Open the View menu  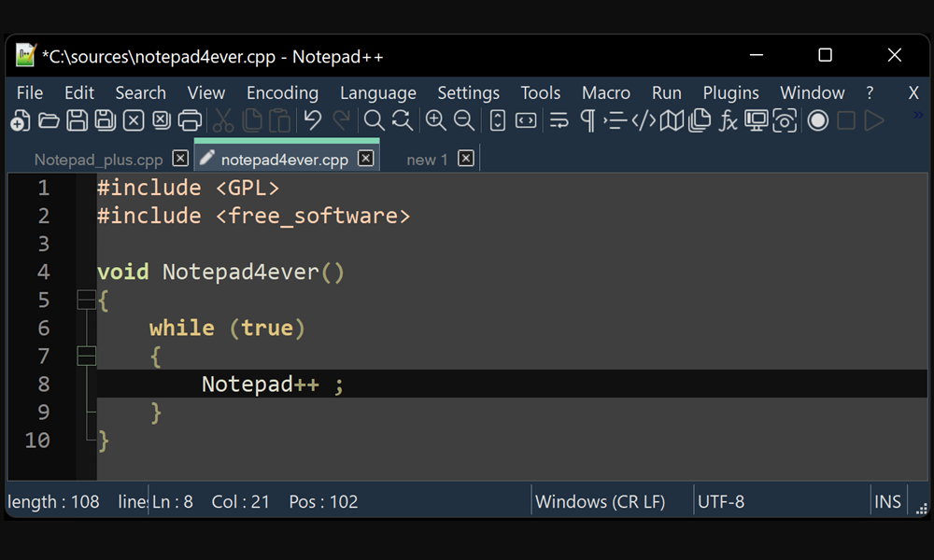point(206,92)
